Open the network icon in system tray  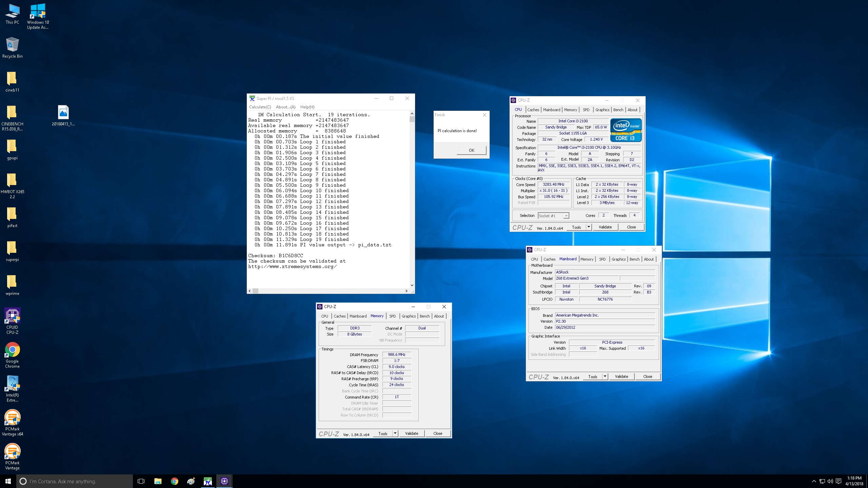point(822,481)
